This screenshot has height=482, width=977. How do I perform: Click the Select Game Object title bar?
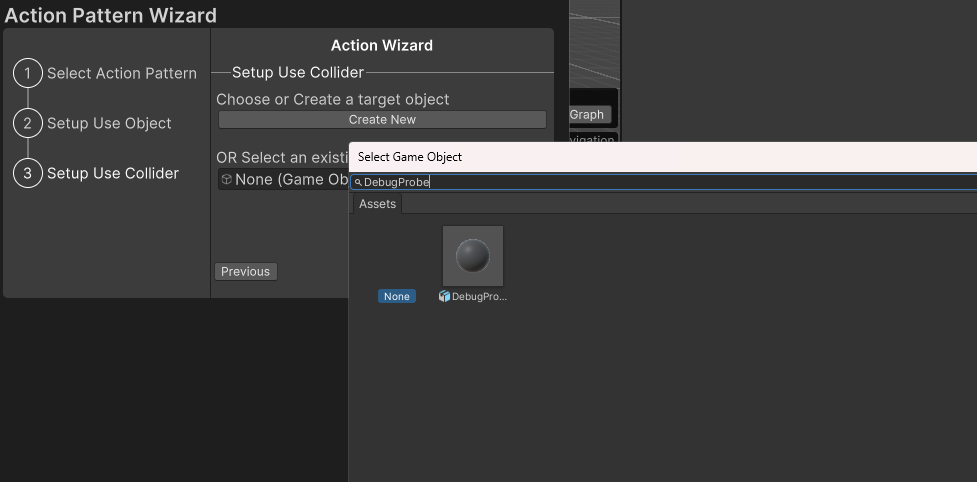(660, 157)
